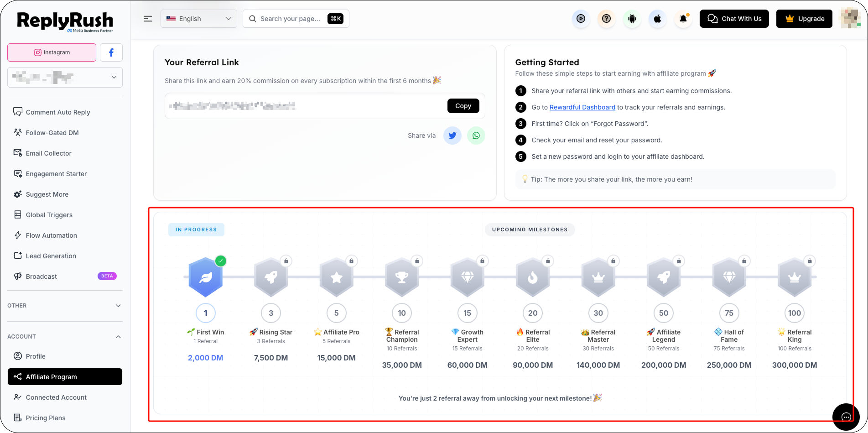Click the Affiliate Legend rocket badge

click(664, 277)
